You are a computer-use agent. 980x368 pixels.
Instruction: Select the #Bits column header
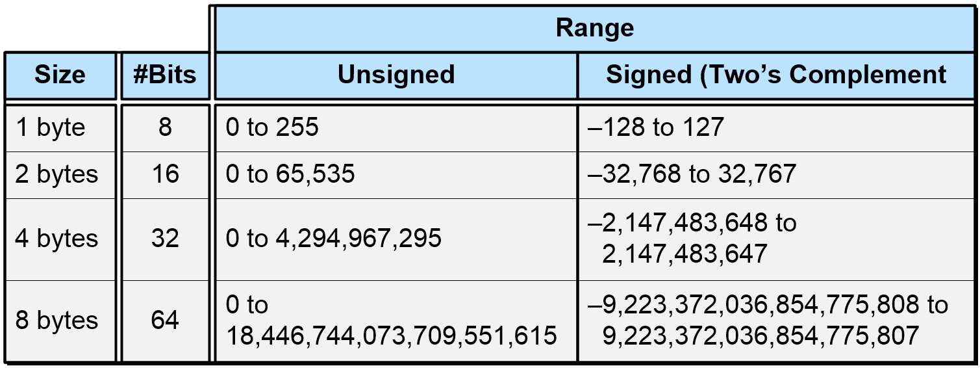pos(165,75)
